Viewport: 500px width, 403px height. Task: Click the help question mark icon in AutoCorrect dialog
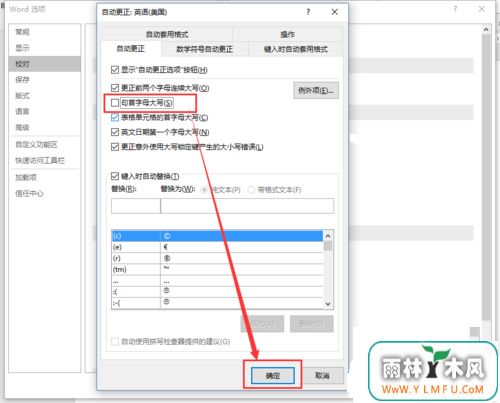[x=308, y=12]
